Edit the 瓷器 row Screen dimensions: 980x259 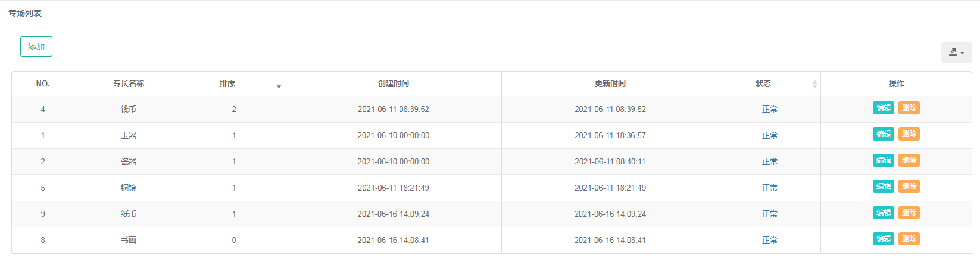point(884,160)
